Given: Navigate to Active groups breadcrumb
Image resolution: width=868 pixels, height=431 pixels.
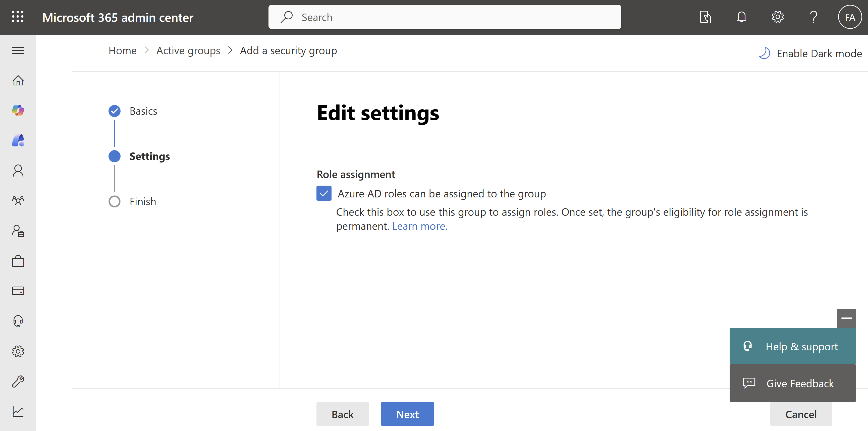Looking at the screenshot, I should click(188, 50).
